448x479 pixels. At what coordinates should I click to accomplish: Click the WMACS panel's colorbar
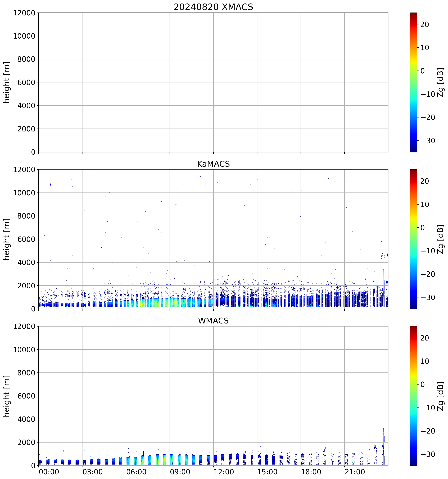point(413,396)
